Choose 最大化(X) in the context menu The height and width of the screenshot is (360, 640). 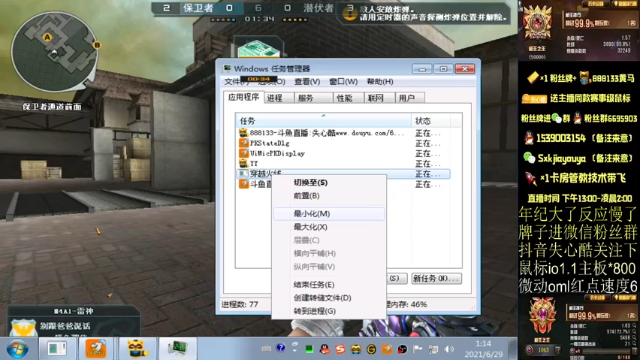tap(329, 227)
